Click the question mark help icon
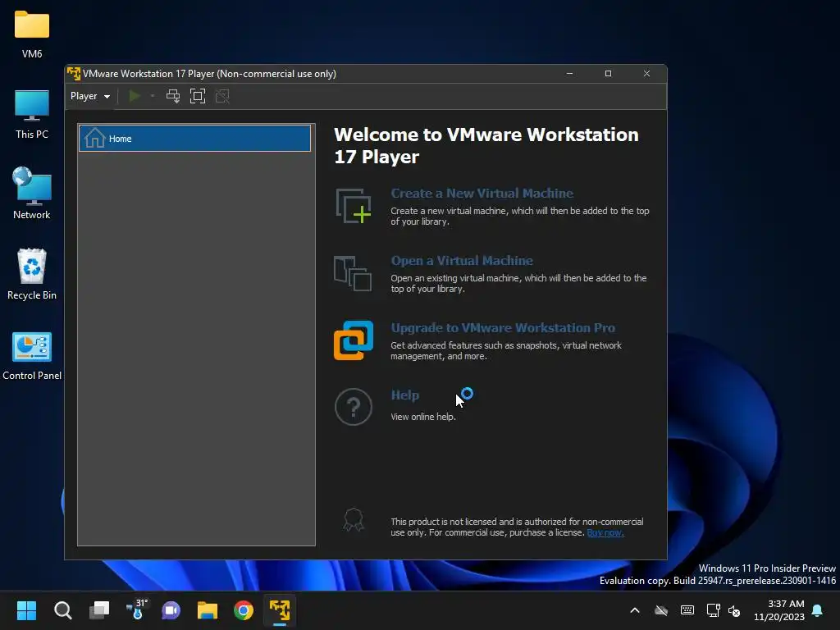840x630 pixels. pos(354,407)
